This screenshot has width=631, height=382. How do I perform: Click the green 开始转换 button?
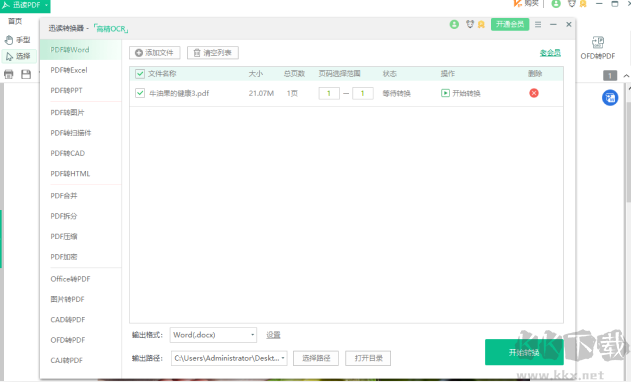pos(524,353)
